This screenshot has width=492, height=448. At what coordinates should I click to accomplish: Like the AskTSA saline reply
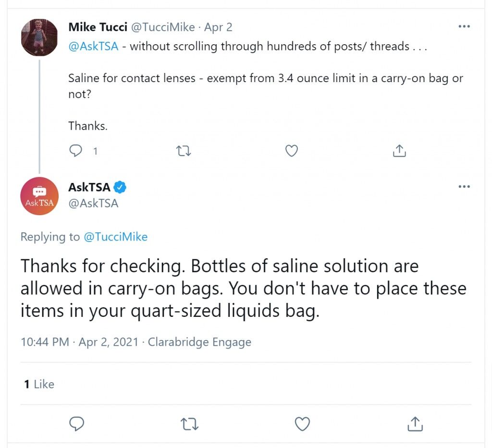303,424
